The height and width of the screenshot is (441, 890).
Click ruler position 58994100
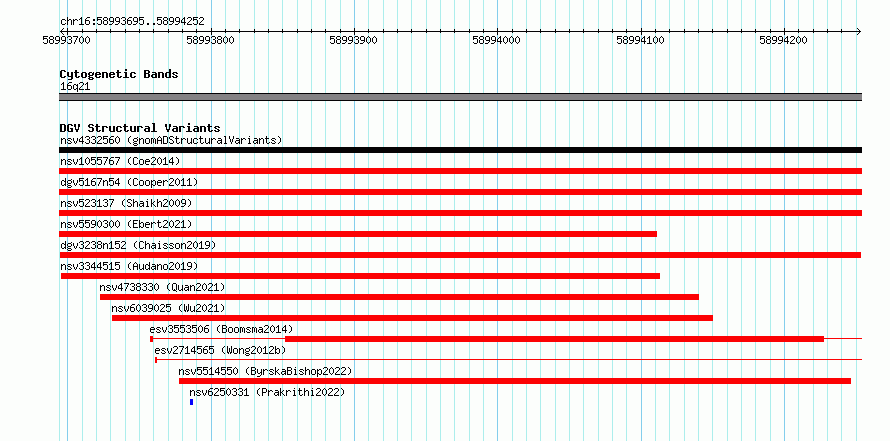pos(640,40)
